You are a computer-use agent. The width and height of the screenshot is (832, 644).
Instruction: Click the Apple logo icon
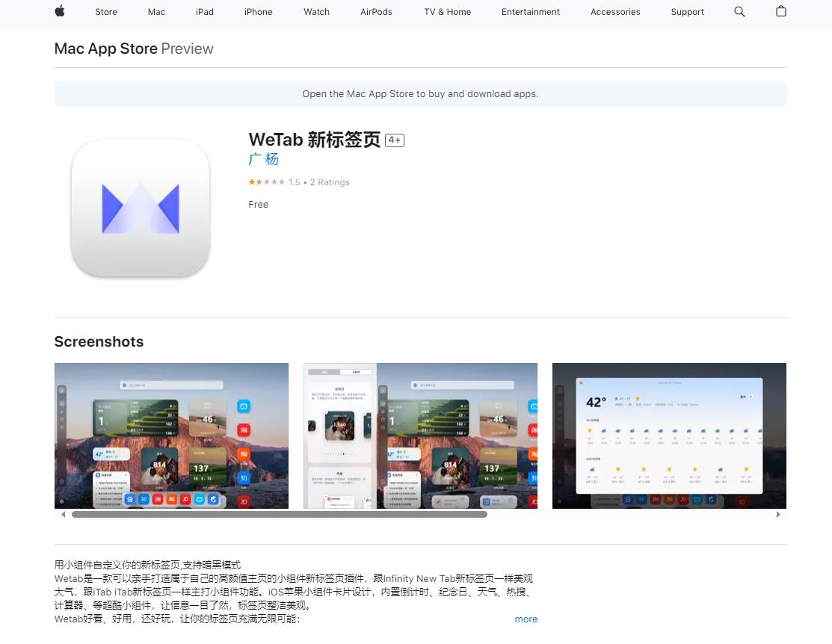(x=60, y=12)
